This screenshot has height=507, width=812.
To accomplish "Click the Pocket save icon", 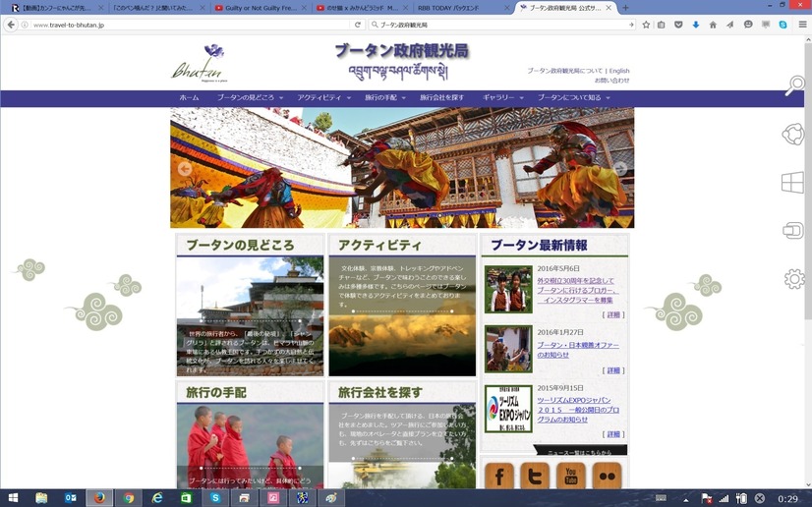I will coord(678,25).
